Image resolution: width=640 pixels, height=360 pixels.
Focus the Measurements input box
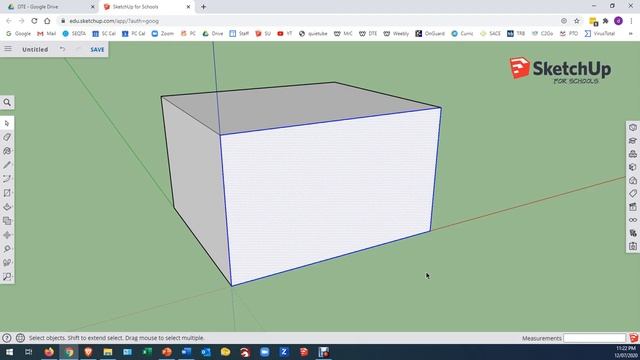coord(594,338)
